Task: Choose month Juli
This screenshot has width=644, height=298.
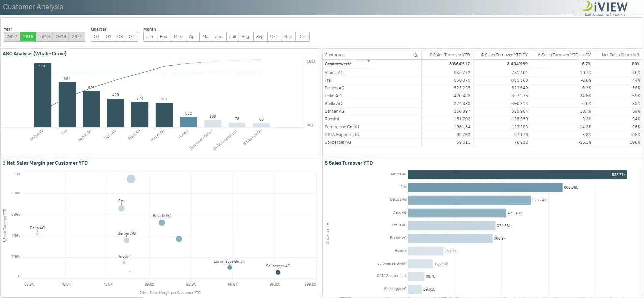Action: pyautogui.click(x=233, y=37)
